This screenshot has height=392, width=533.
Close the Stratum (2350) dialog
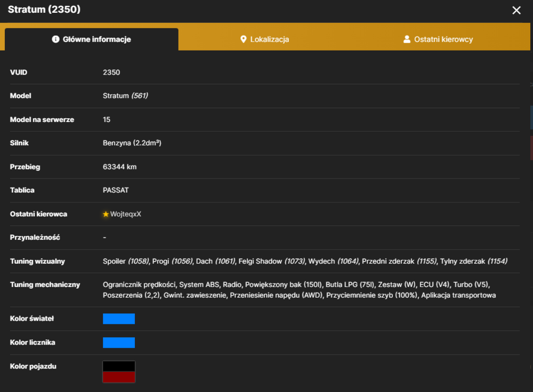[516, 11]
